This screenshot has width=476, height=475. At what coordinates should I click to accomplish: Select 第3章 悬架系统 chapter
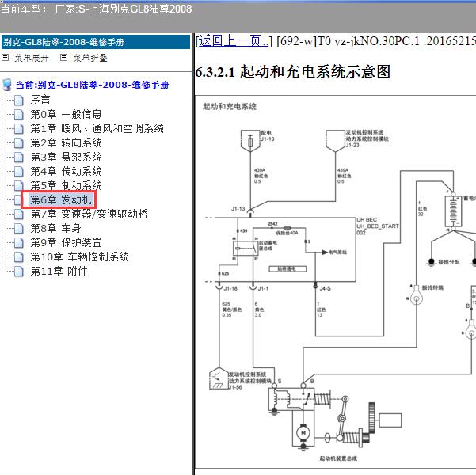point(67,157)
